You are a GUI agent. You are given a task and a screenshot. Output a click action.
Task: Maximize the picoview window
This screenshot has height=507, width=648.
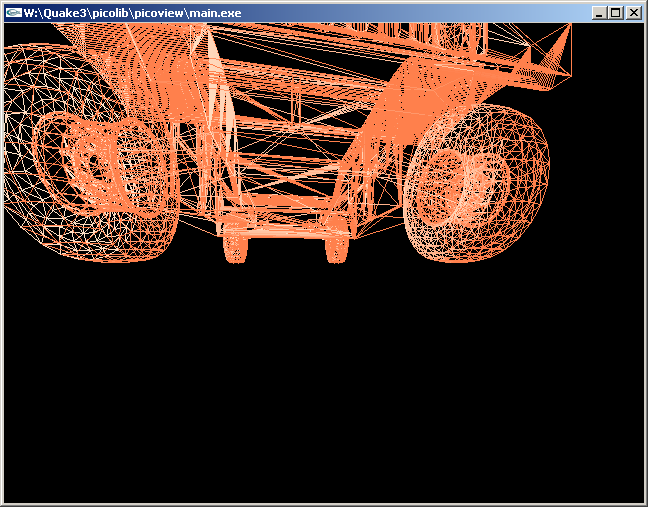(615, 13)
